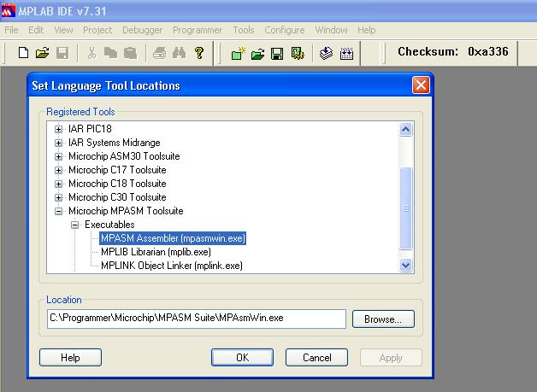Open the File menu
The image size is (537, 392).
point(11,30)
